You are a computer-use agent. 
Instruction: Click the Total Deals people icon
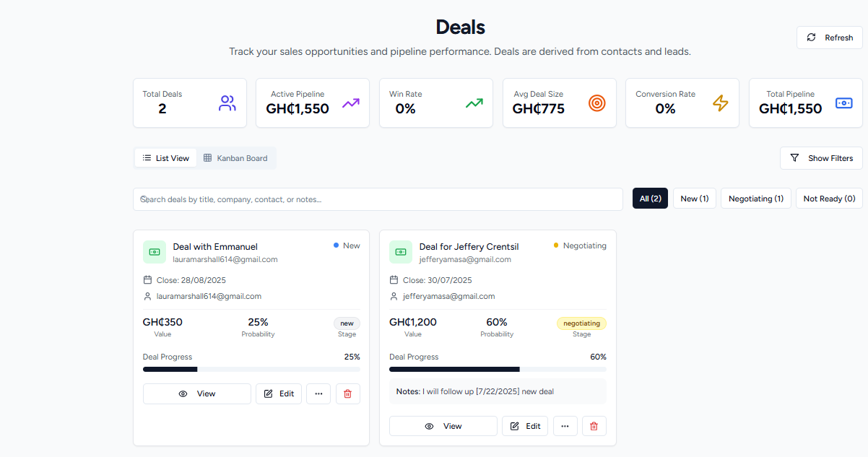pos(227,103)
